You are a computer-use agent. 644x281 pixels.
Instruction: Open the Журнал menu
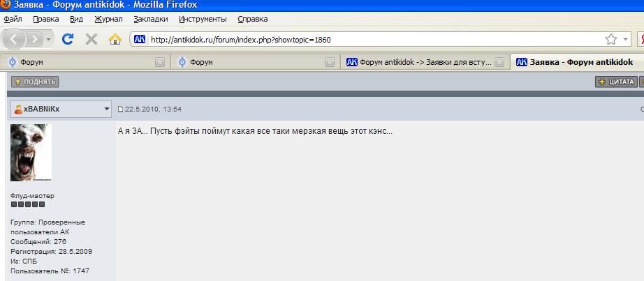108,19
